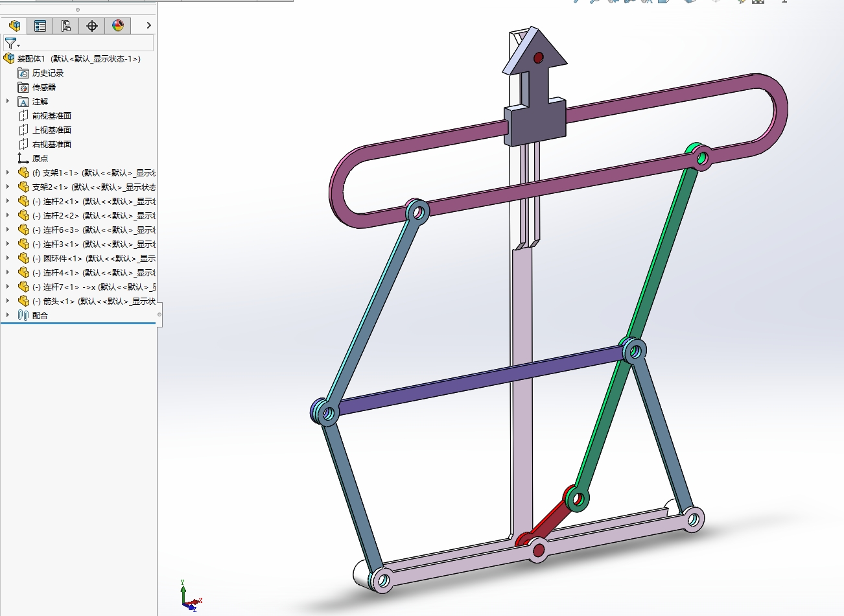This screenshot has width=844, height=616.
Task: Click the XYZ orientation triad
Action: pyautogui.click(x=191, y=597)
